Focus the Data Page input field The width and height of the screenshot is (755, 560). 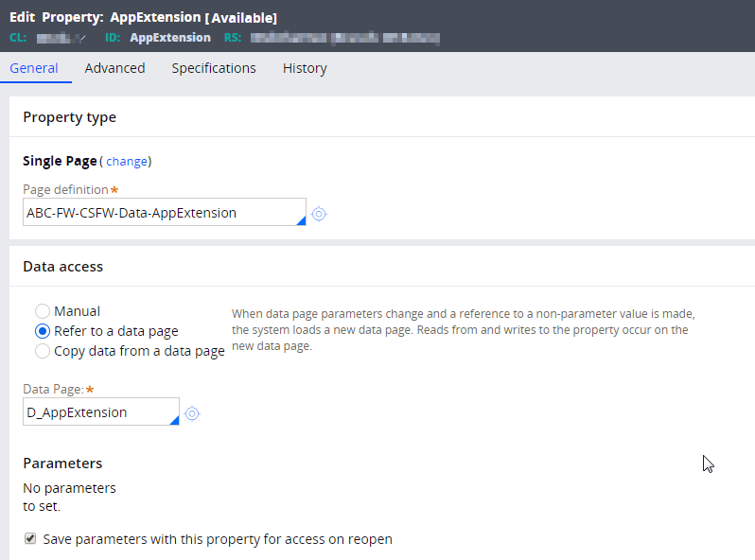(x=101, y=411)
